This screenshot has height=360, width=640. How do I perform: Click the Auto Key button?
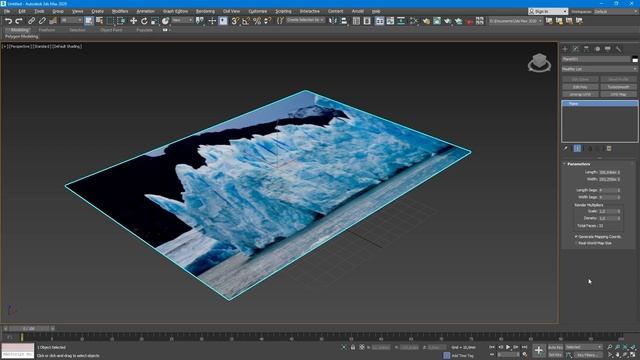click(x=555, y=347)
